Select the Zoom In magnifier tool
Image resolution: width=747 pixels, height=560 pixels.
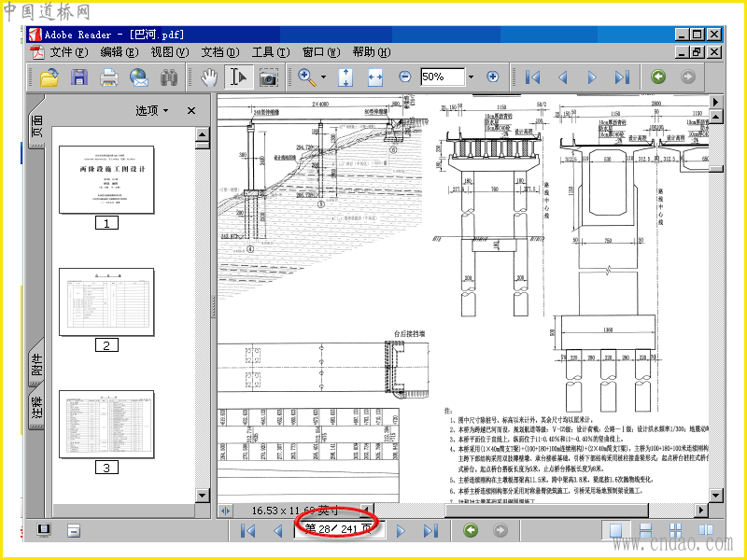coord(307,77)
